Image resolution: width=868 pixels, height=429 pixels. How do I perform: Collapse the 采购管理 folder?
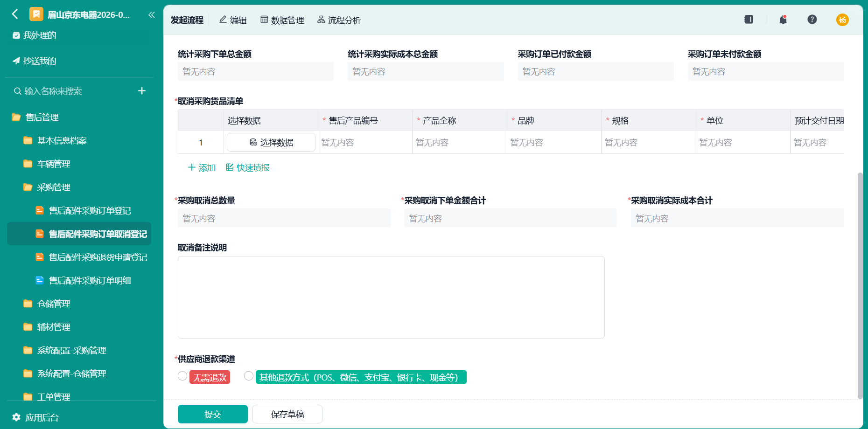point(28,187)
